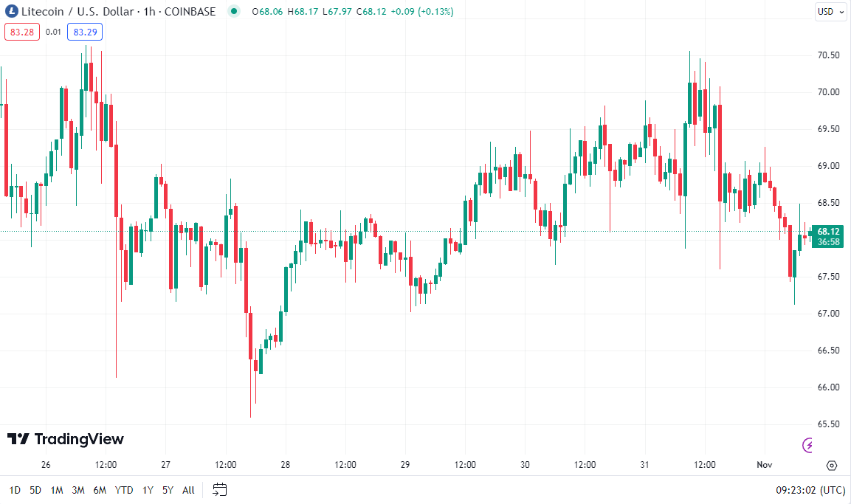851x504 pixels.
Task: Click the TradingView logo
Action: point(66,439)
